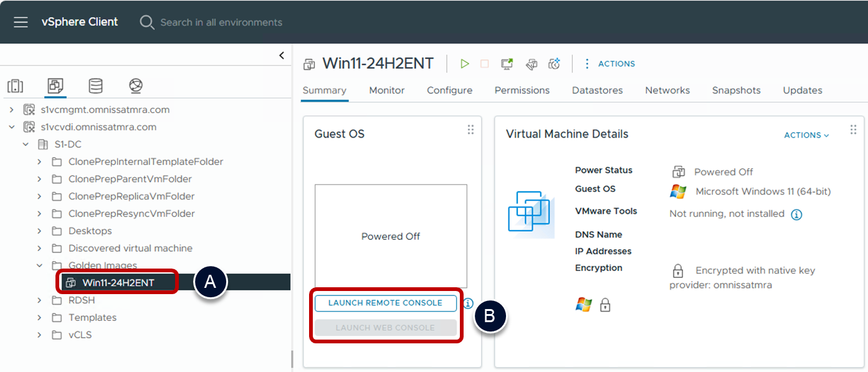Expand the s1vcmgmt.omnissatmra.com tree node
The image size is (868, 372).
[11, 110]
